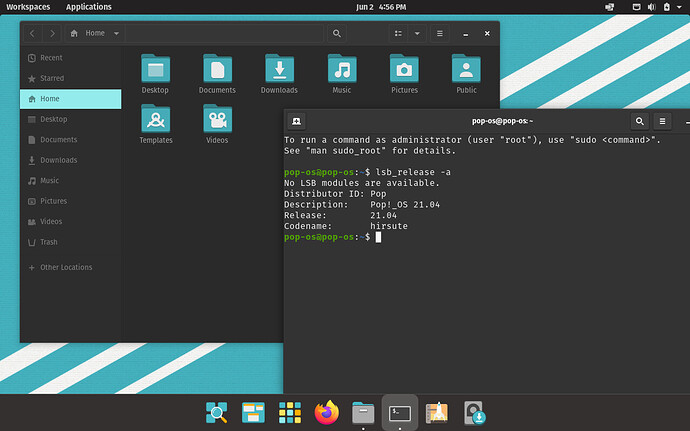Go back in Files navigation
The image size is (690, 431).
[33, 33]
